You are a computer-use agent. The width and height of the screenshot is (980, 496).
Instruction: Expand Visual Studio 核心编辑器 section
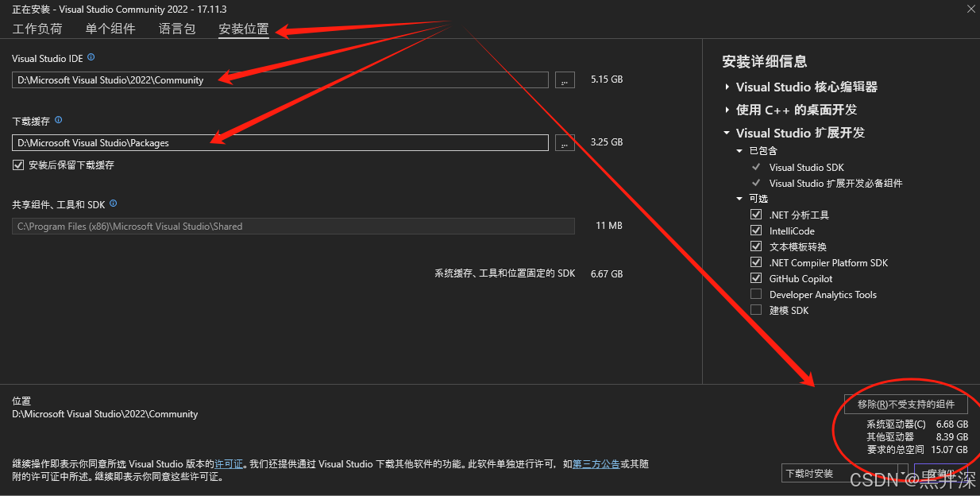click(x=727, y=87)
